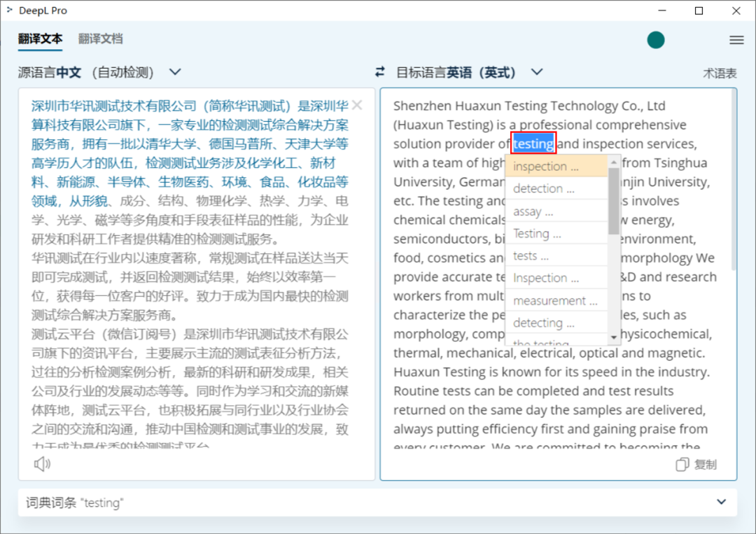This screenshot has height=534, width=756.
Task: Click suggestion list scroll-up arrow
Action: (x=614, y=162)
